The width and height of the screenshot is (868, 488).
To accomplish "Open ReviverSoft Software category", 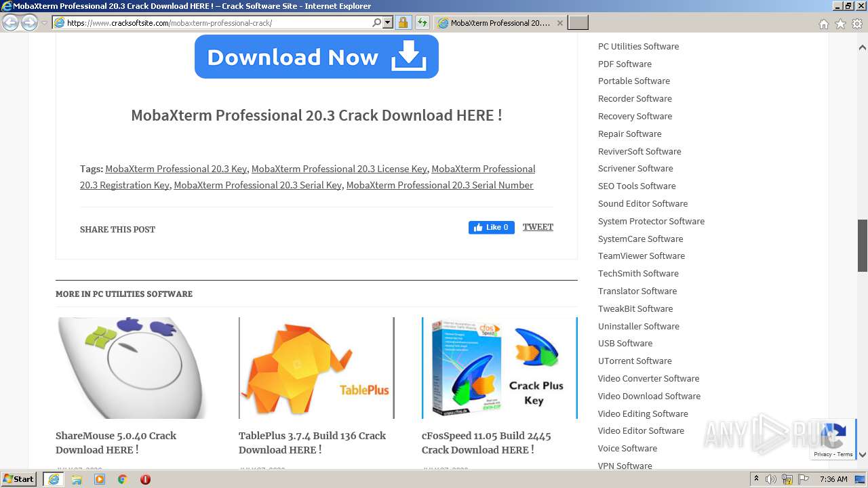I will (x=639, y=151).
